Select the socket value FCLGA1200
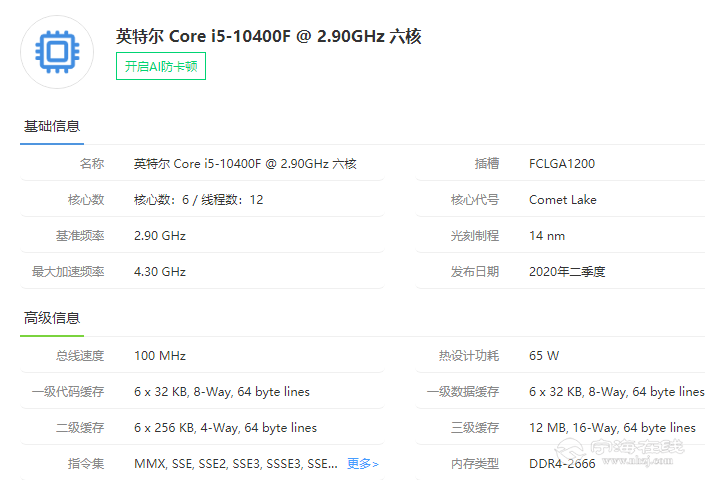The height and width of the screenshot is (480, 705). [x=561, y=164]
